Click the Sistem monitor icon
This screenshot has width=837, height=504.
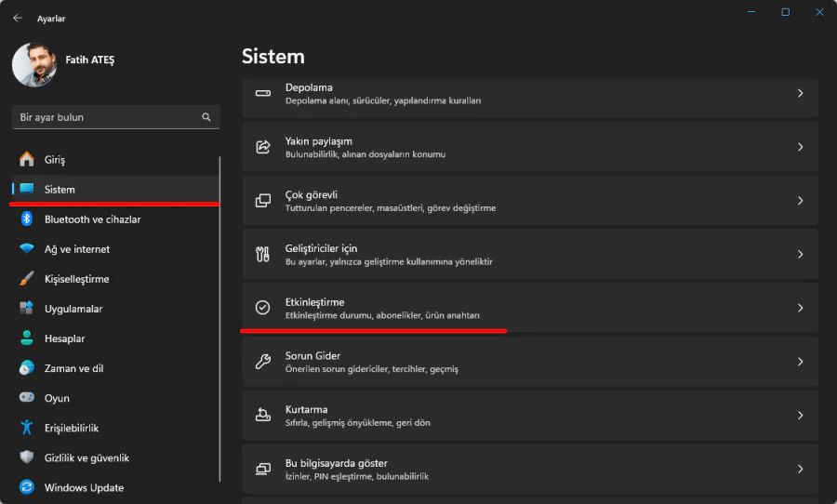27,189
